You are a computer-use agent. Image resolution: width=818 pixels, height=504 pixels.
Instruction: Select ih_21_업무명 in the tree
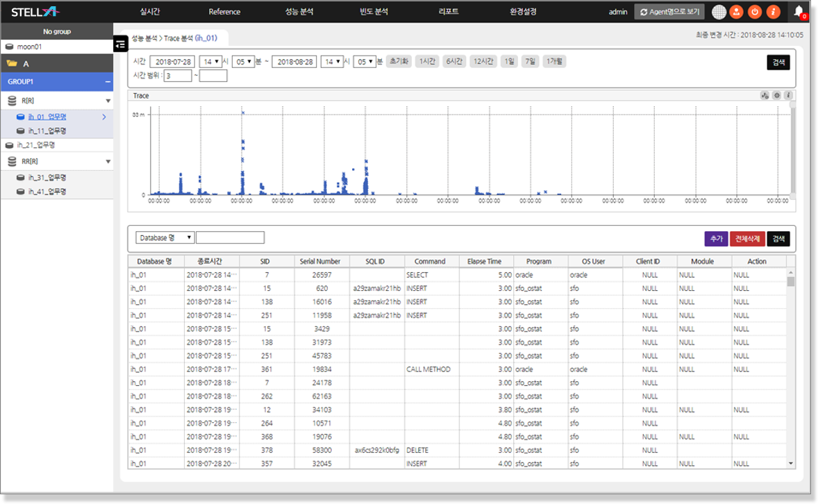coord(35,145)
